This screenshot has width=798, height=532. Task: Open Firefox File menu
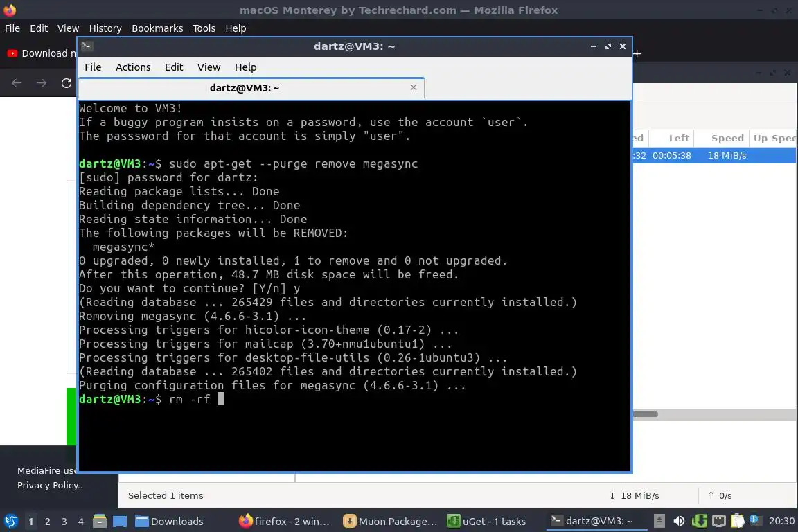pos(12,28)
